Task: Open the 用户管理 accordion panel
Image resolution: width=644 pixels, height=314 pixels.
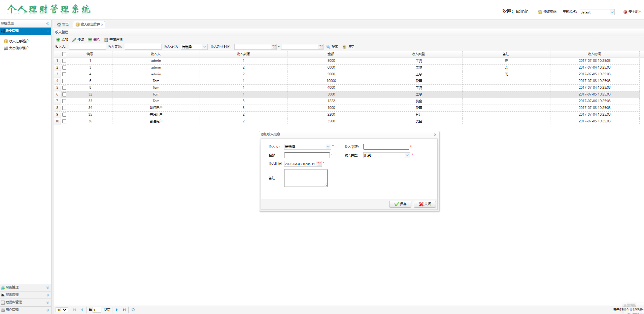Action: [25, 310]
